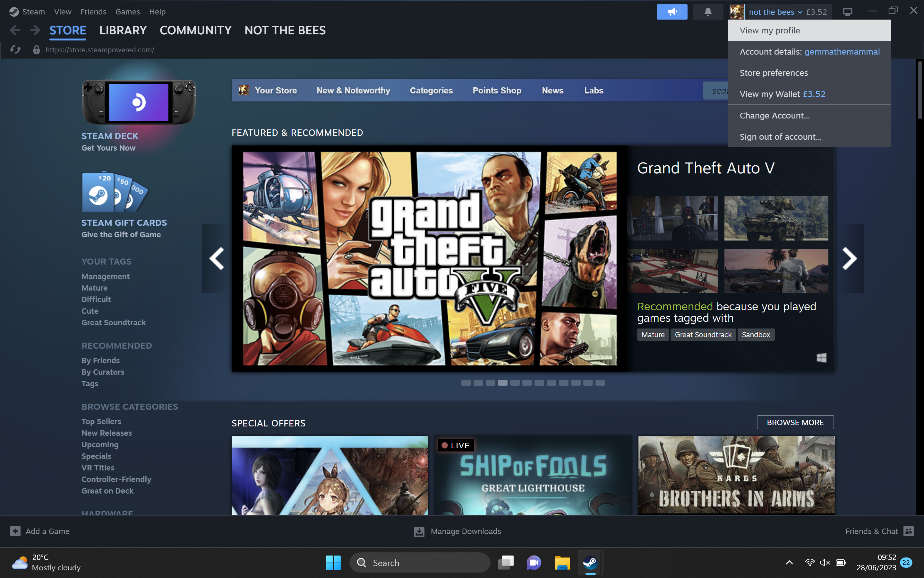Open Store preferences from account menu
Screen dimensions: 924x578
809,73
